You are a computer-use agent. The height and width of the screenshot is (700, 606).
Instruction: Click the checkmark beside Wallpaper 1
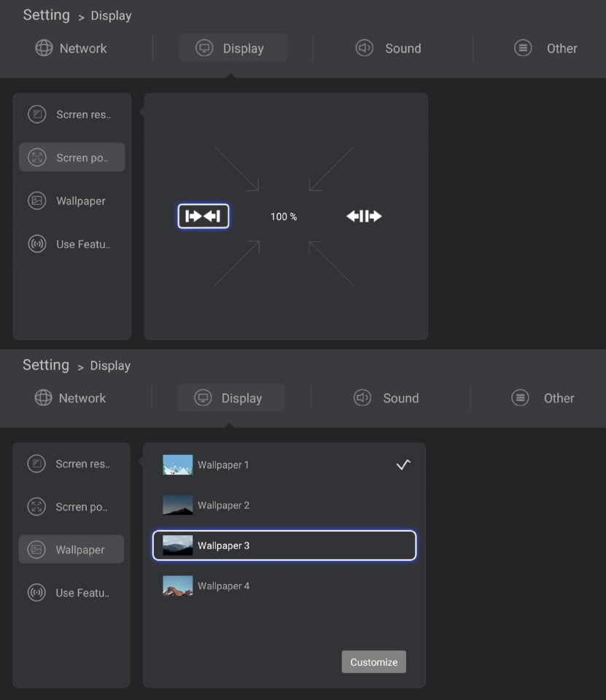[403, 464]
